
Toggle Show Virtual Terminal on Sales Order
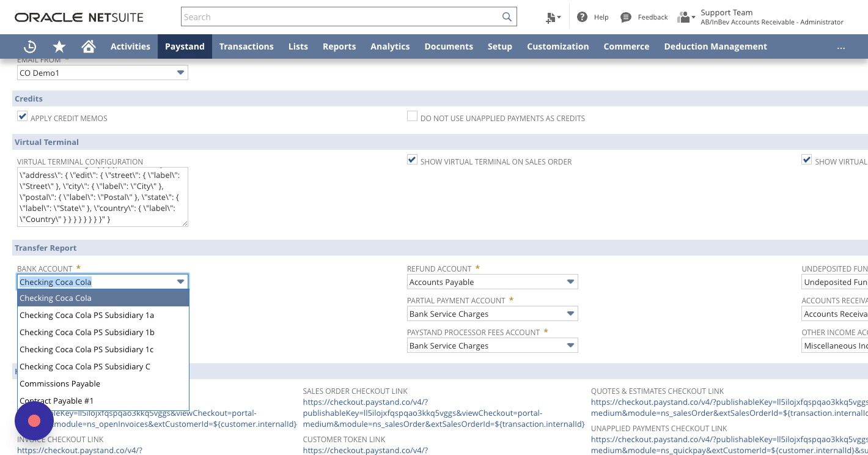point(412,160)
